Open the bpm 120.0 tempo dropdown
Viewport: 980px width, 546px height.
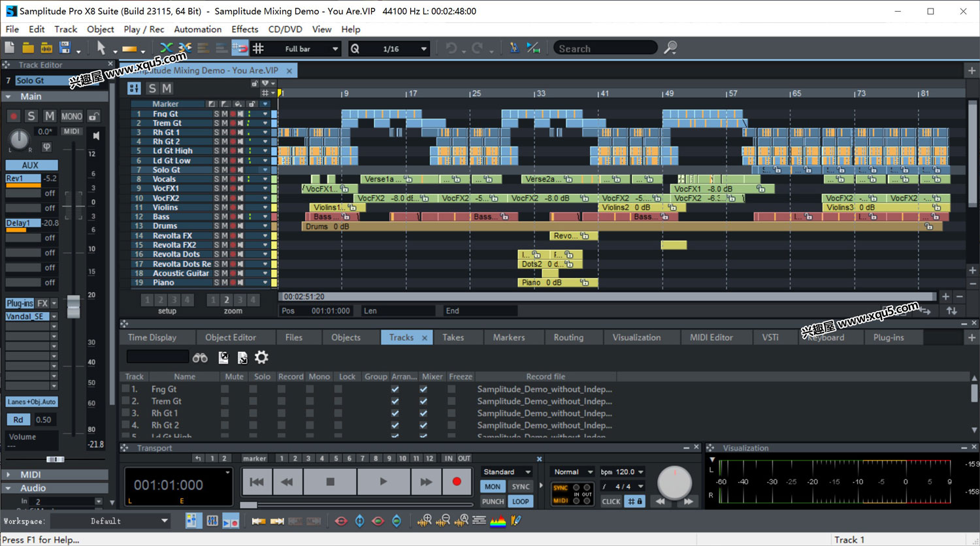(x=623, y=472)
